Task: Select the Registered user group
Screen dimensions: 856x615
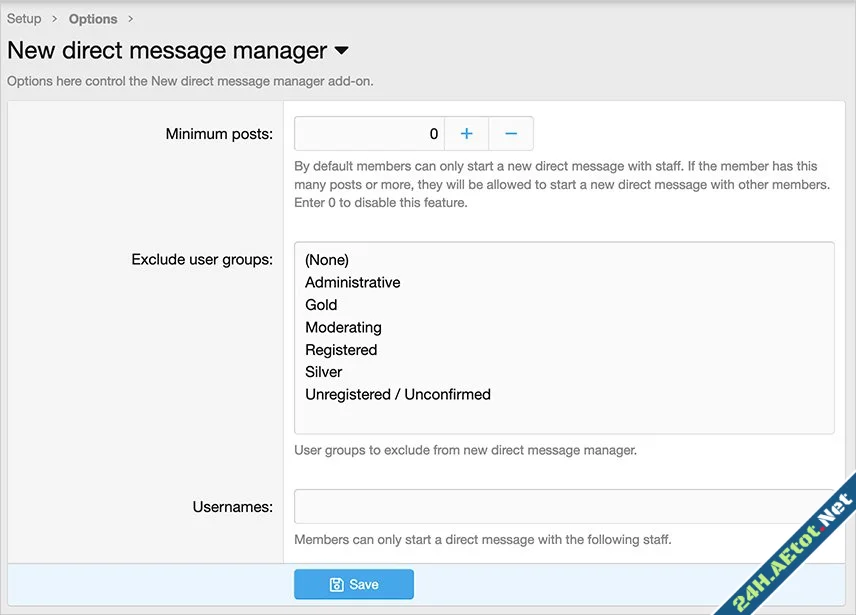Action: (341, 349)
